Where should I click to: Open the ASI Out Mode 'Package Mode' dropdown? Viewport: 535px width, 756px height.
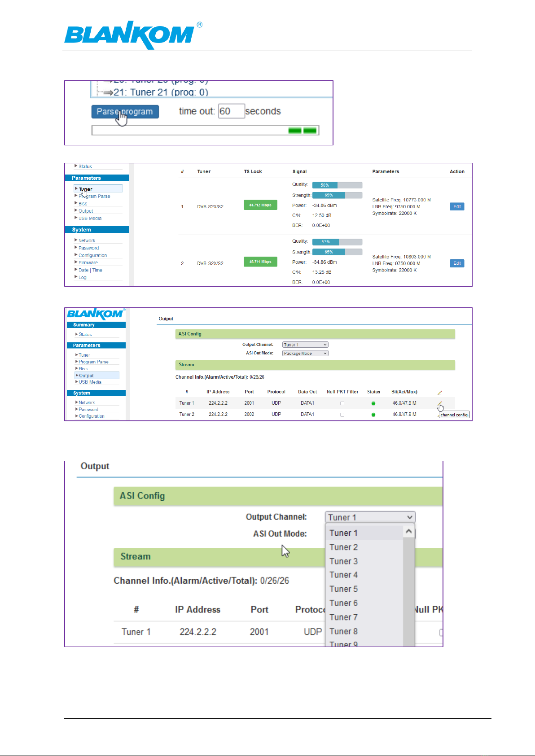[x=305, y=353]
